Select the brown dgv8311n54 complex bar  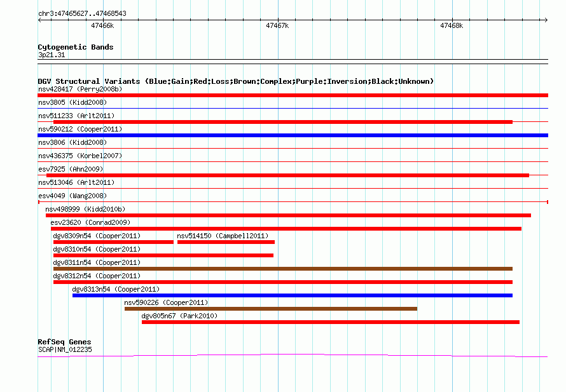(283, 269)
